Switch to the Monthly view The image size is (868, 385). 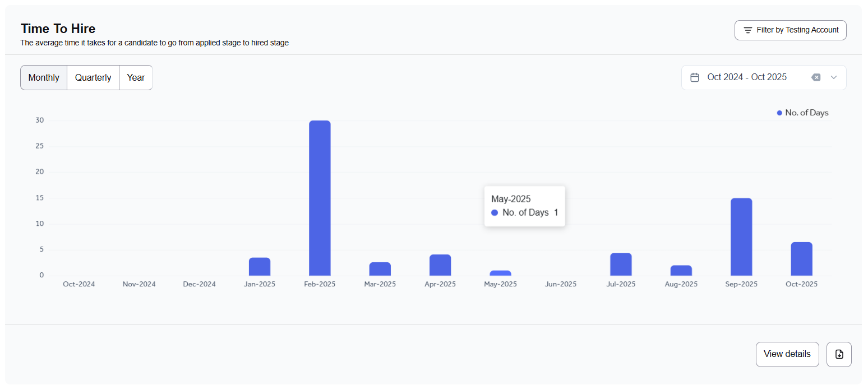point(44,78)
